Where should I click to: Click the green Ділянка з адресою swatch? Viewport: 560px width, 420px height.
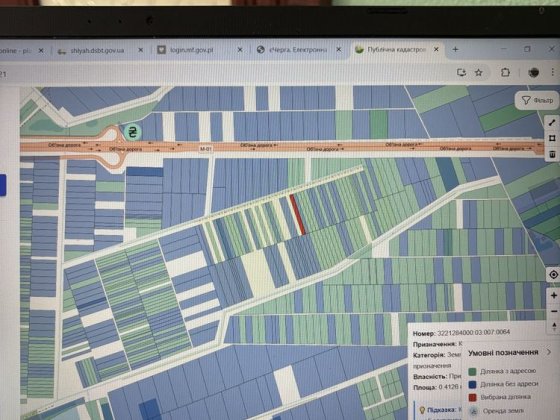[472, 372]
